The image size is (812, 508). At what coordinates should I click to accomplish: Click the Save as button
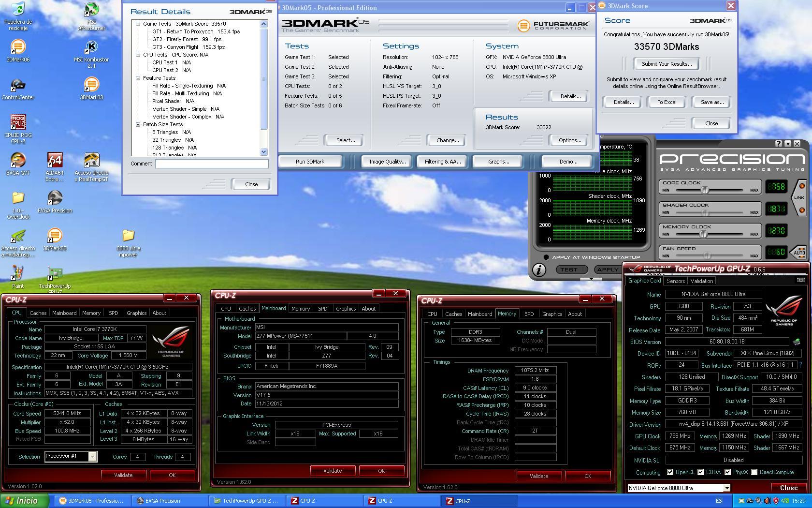tap(712, 102)
